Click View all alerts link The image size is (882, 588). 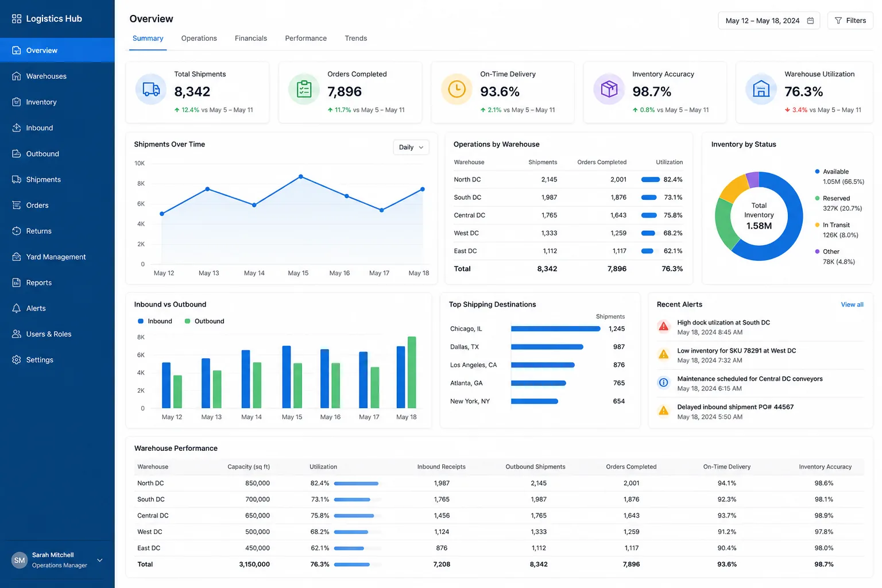coord(852,304)
